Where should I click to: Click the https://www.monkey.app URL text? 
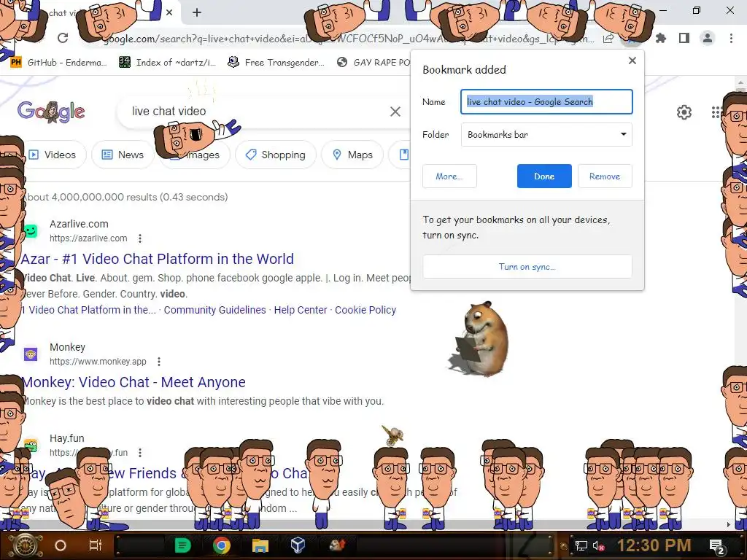pos(98,362)
